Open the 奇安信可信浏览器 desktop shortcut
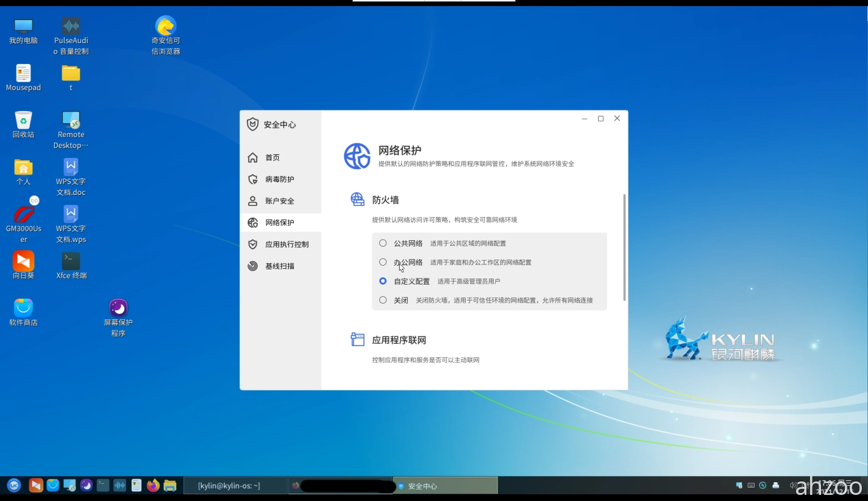This screenshot has width=868, height=501. (x=165, y=26)
